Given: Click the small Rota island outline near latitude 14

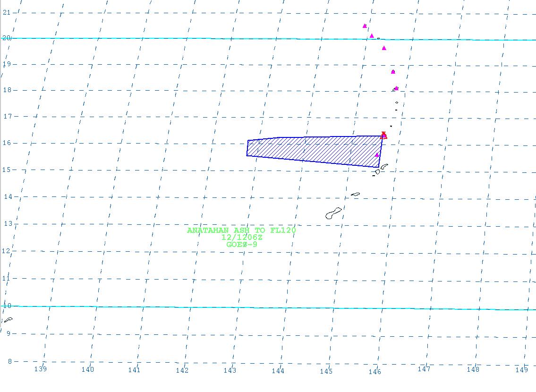Looking at the screenshot, I should coord(356,195).
